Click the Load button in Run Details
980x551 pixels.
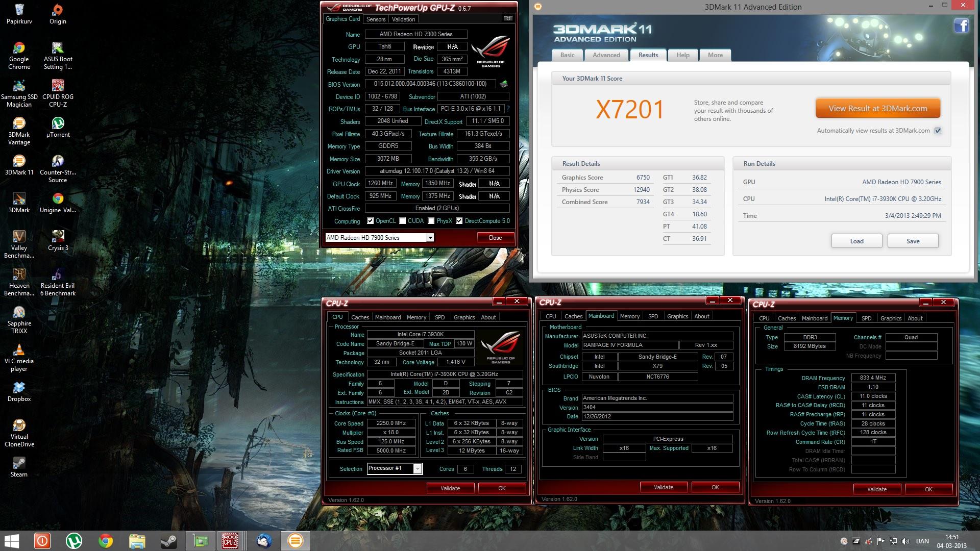(856, 241)
